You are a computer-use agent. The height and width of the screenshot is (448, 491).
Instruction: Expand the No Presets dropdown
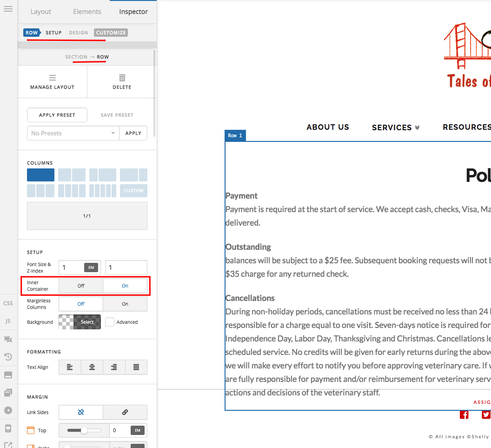coord(73,133)
